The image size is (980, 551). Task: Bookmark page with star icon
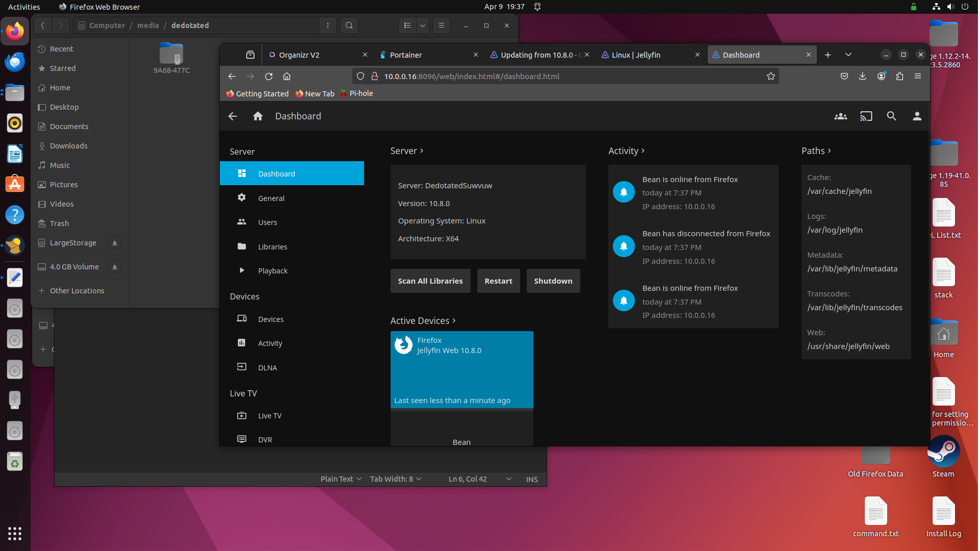pos(770,76)
